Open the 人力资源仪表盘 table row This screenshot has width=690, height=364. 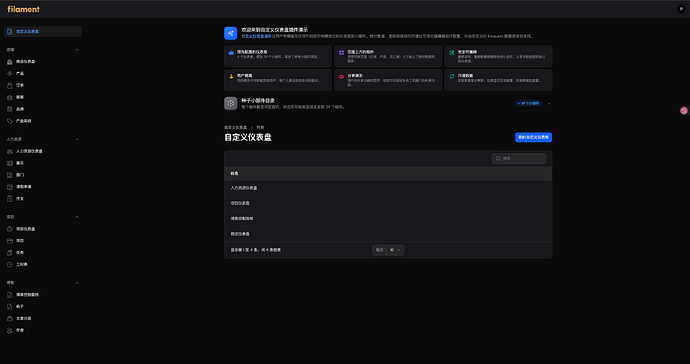point(388,188)
